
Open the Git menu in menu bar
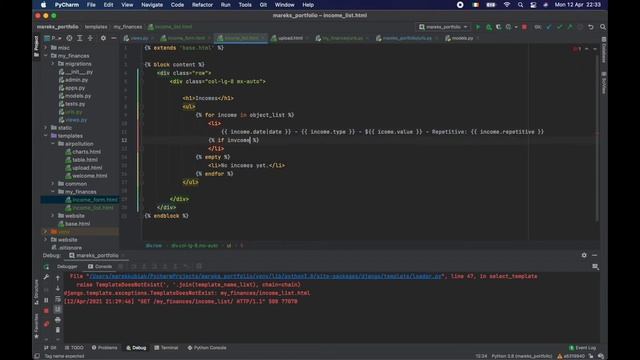[263, 5]
